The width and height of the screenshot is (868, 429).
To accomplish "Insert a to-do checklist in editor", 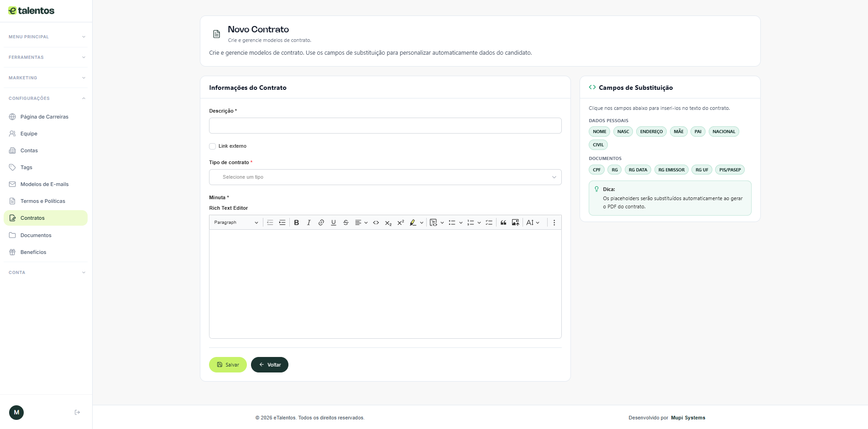I will [489, 222].
